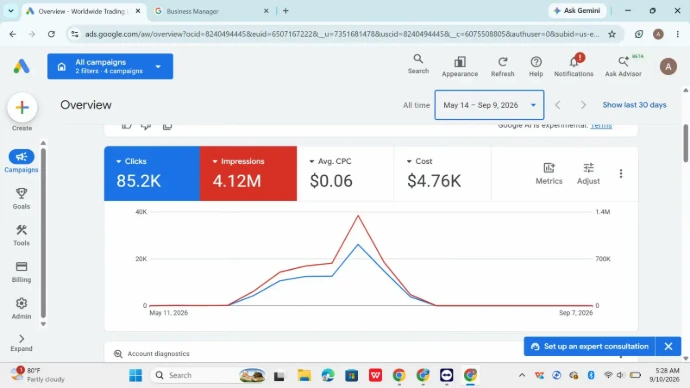
Task: Click the Google Ads logo
Action: tap(21, 66)
